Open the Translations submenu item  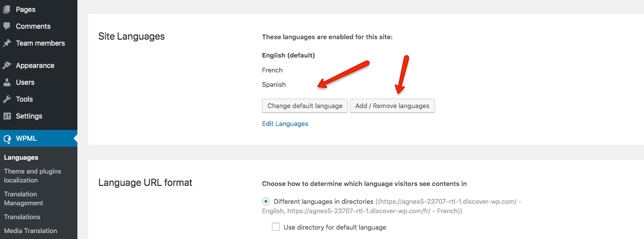click(22, 217)
